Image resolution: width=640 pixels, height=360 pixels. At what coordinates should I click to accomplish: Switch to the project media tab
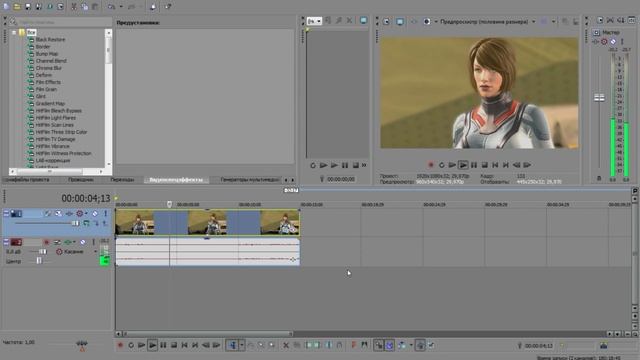point(26,180)
